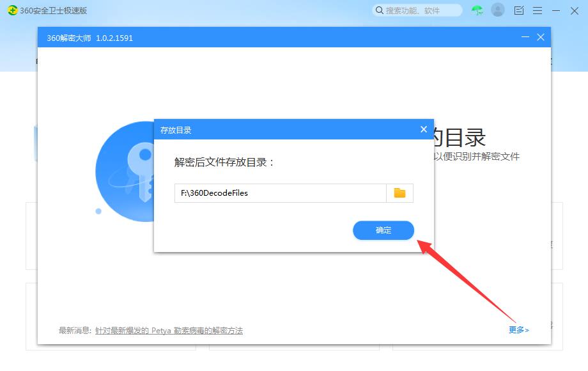Open the user avatar account icon
The image size is (588, 371).
[x=498, y=10]
